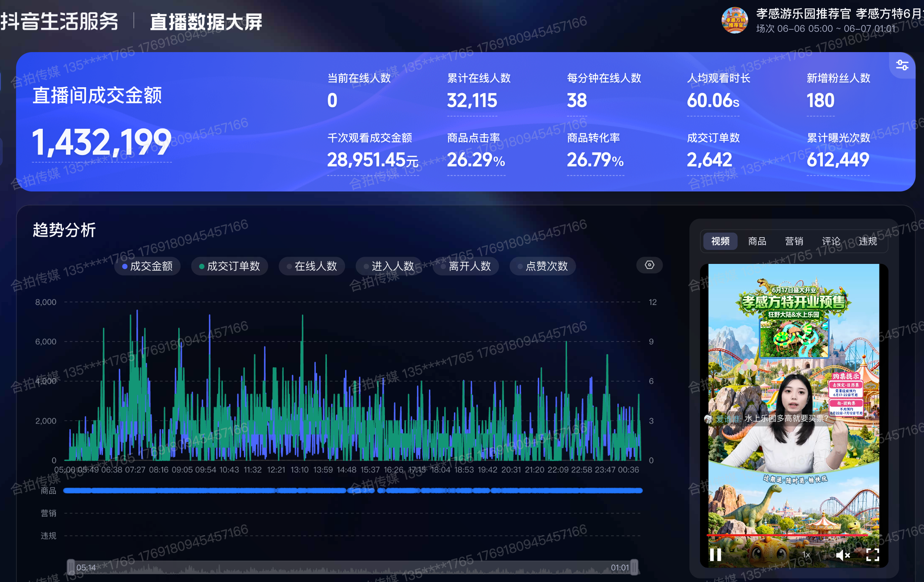Viewport: 924px width, 582px height.
Task: Click the 直播数据大屏 heading
Action: (206, 22)
